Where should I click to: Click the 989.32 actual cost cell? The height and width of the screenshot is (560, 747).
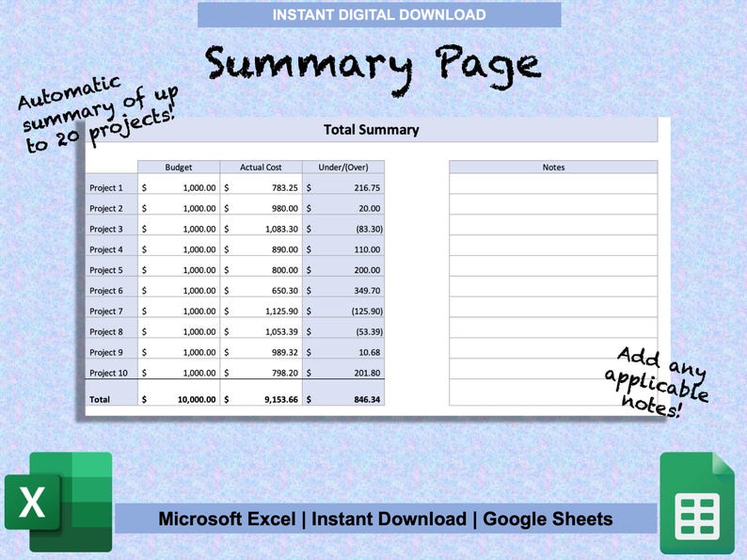point(261,348)
